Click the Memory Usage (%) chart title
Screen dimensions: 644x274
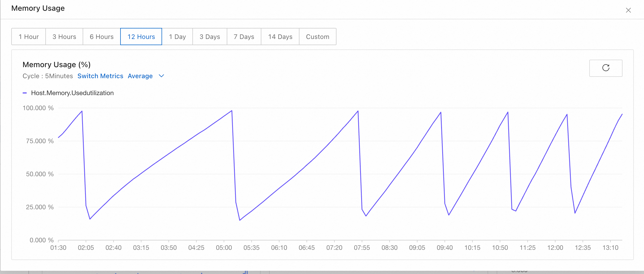point(57,64)
